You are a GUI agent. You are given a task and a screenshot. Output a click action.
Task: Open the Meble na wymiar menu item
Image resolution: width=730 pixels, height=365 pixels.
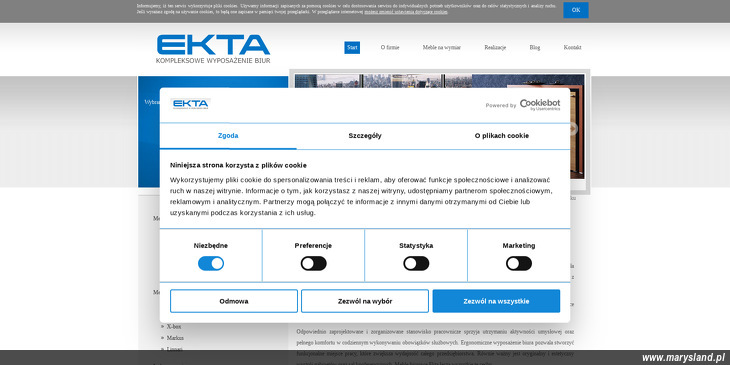coord(442,47)
